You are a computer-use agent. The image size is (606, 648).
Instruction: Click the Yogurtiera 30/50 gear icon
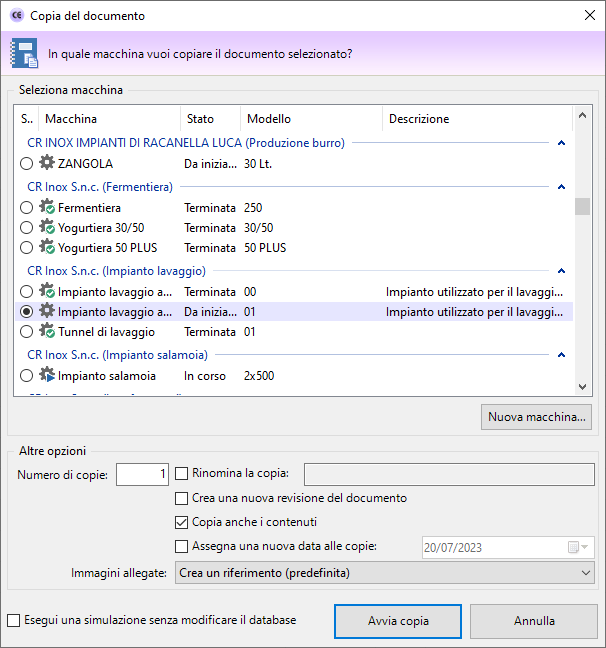(x=46, y=227)
